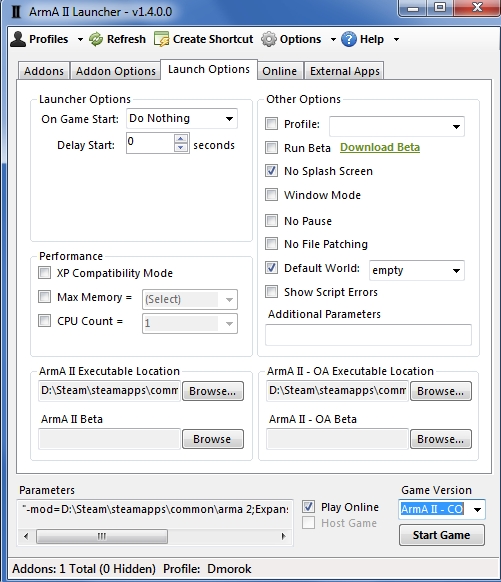Switch to the Addons tab
The height and width of the screenshot is (582, 501).
click(x=44, y=71)
